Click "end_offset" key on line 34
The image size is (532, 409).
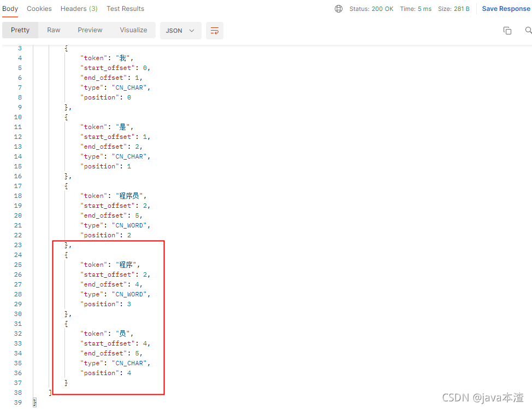click(x=103, y=354)
